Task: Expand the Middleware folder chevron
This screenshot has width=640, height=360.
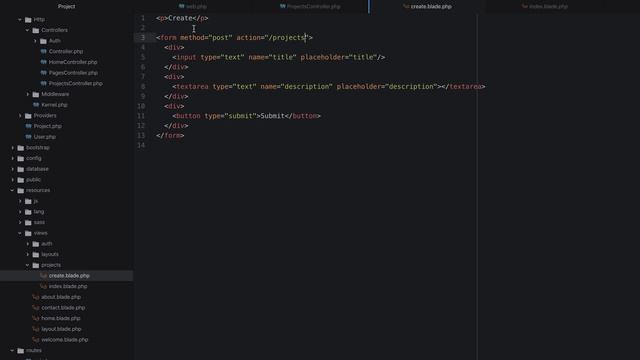Action: 27,94
